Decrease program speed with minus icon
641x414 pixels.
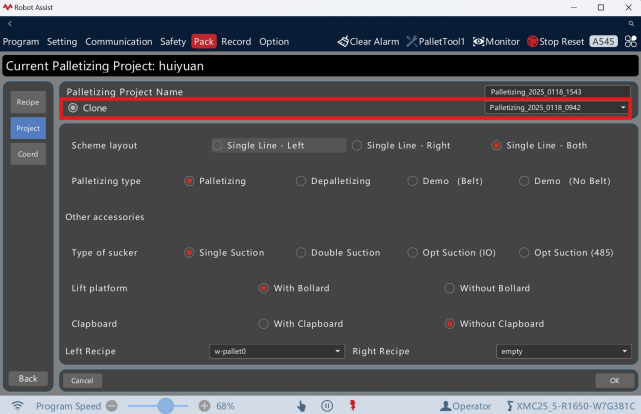click(x=112, y=406)
